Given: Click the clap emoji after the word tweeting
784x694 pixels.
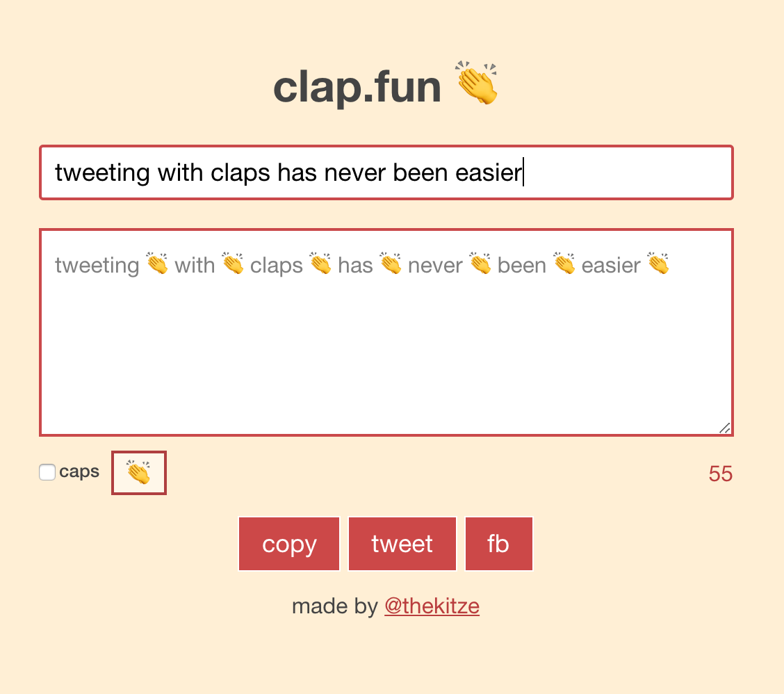Looking at the screenshot, I should [156, 264].
